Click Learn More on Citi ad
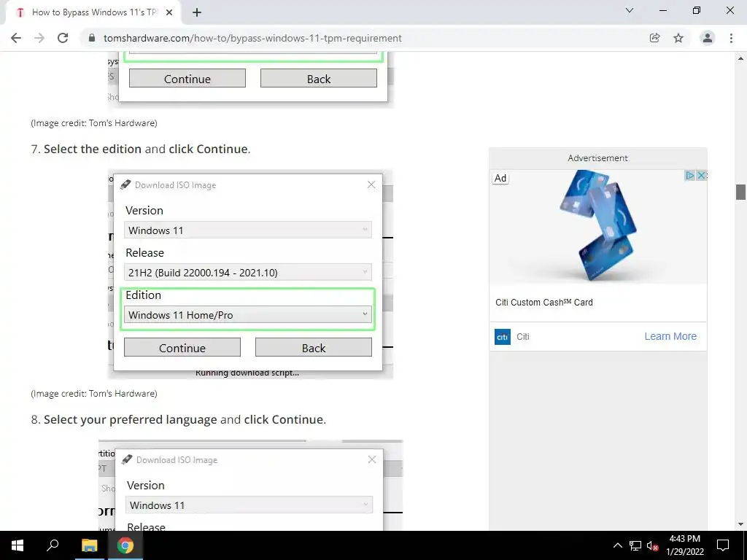 point(670,336)
